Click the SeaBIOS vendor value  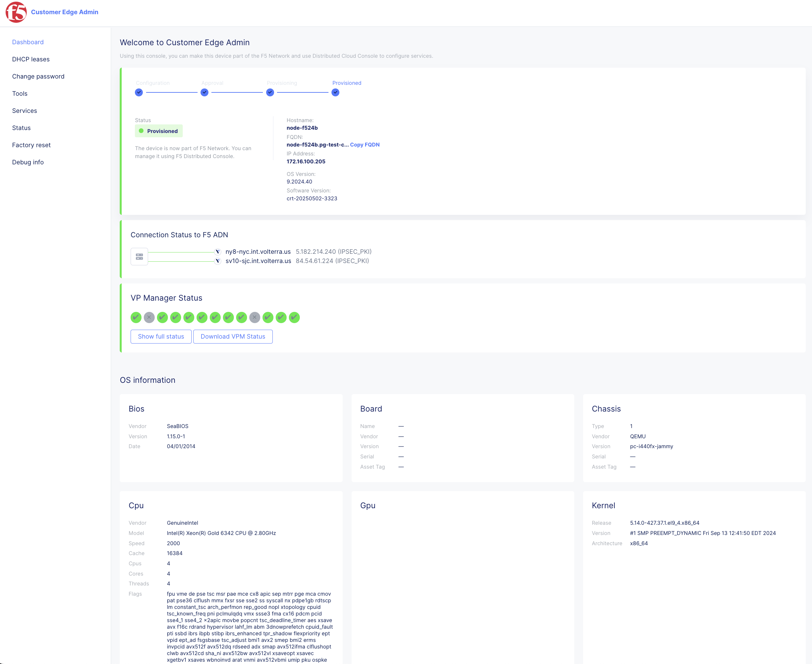(x=178, y=426)
